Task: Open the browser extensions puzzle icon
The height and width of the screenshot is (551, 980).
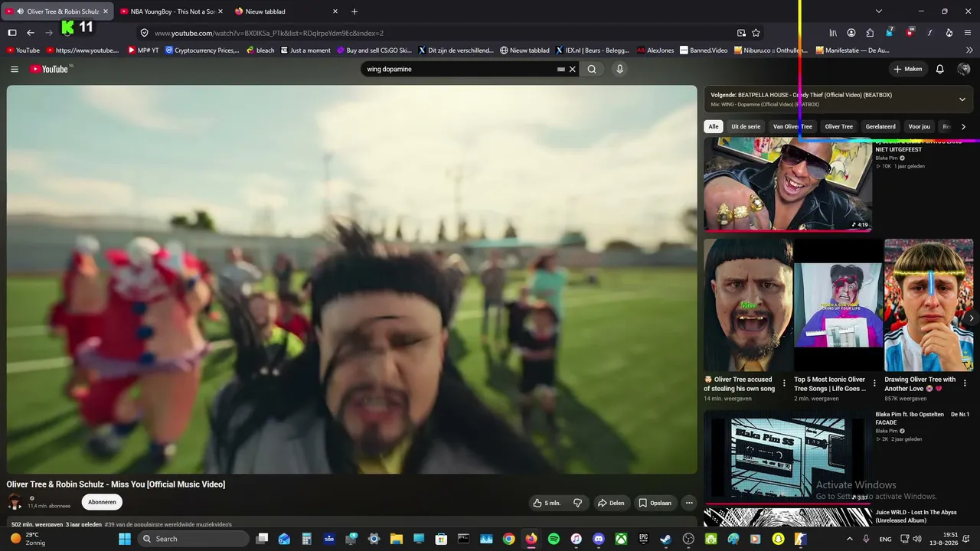Action: pyautogui.click(x=870, y=33)
